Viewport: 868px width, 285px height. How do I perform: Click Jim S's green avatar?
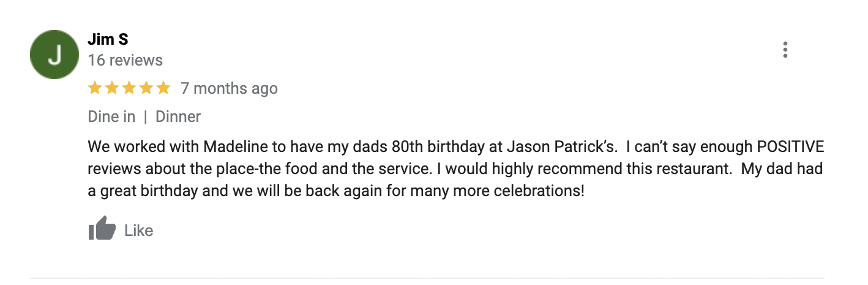tap(54, 54)
